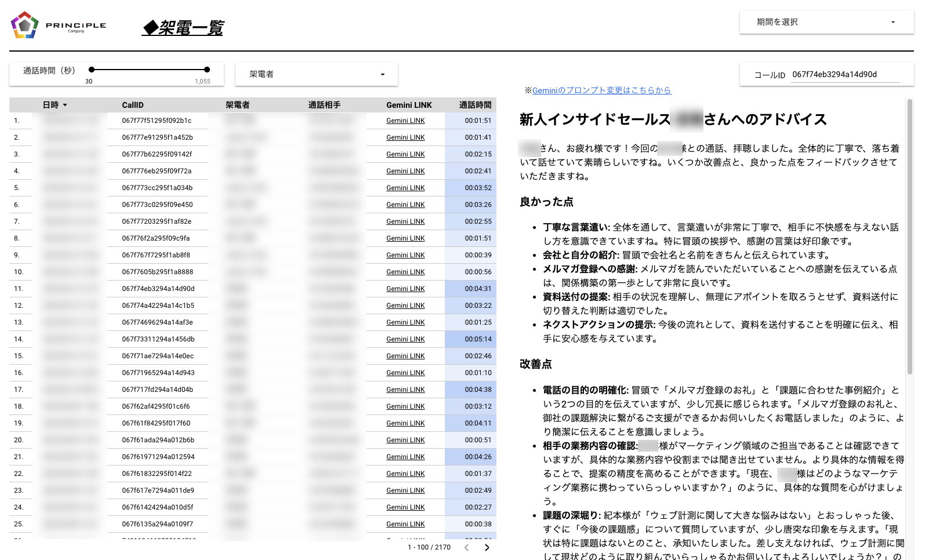
Task: Click the right handle of 通話時間 slider
Action: pos(207,70)
